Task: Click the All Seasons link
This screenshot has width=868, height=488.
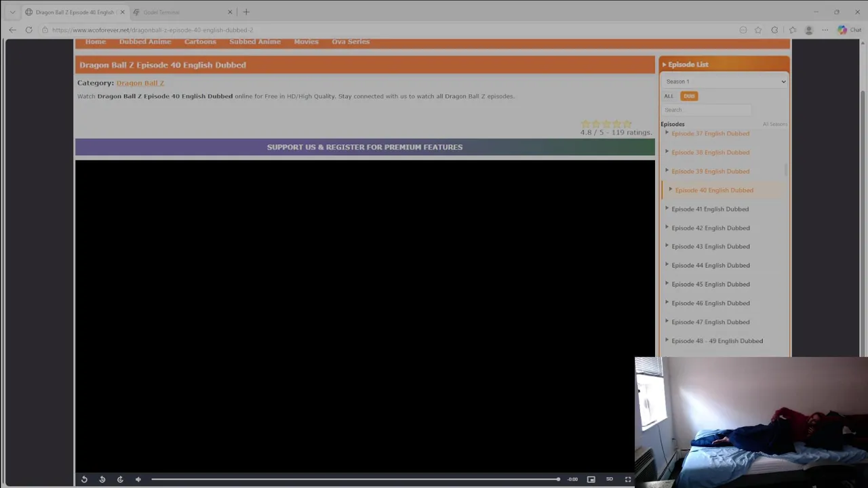Action: pyautogui.click(x=774, y=124)
